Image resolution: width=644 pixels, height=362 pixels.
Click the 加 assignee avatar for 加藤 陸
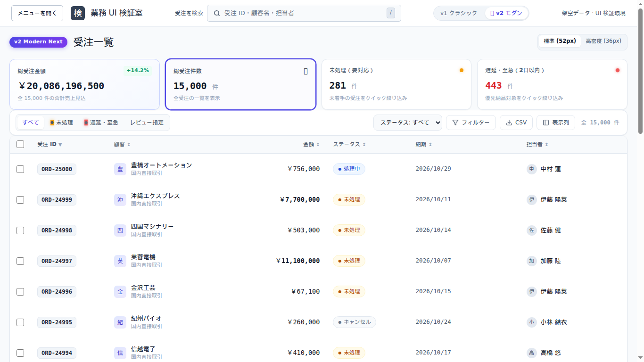click(x=532, y=261)
